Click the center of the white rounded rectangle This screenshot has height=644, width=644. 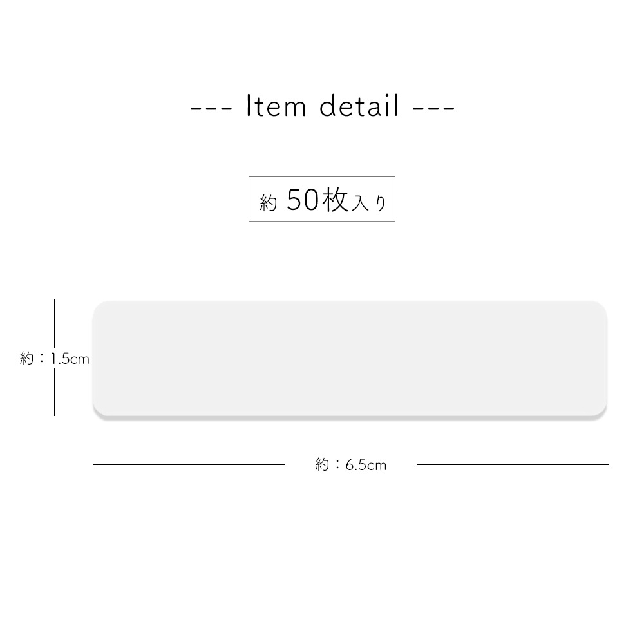[350, 359]
